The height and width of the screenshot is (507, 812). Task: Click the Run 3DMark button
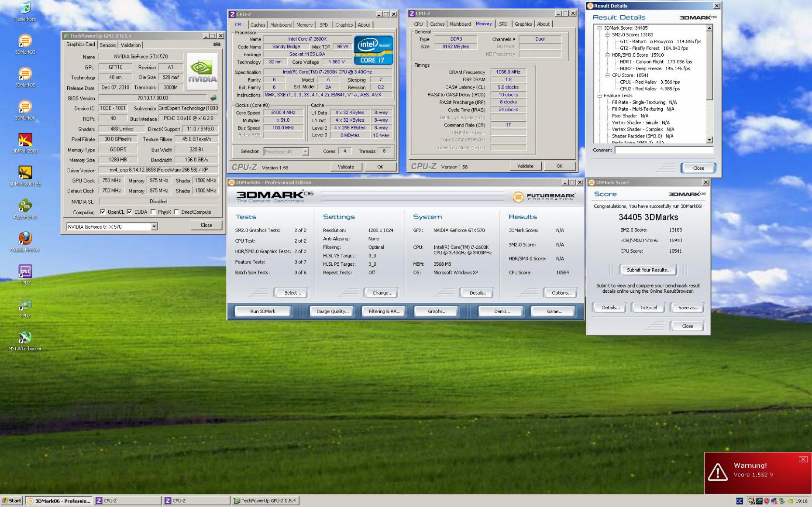pyautogui.click(x=263, y=311)
